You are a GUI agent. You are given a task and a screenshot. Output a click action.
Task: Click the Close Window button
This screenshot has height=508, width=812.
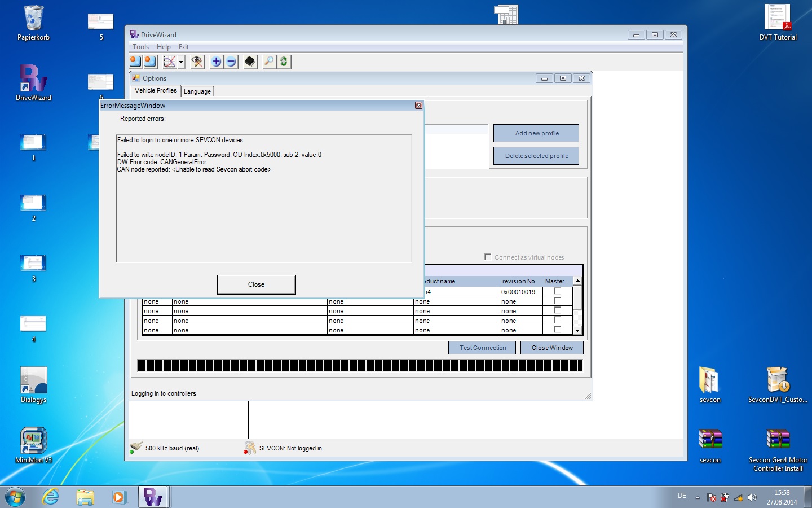pos(552,348)
